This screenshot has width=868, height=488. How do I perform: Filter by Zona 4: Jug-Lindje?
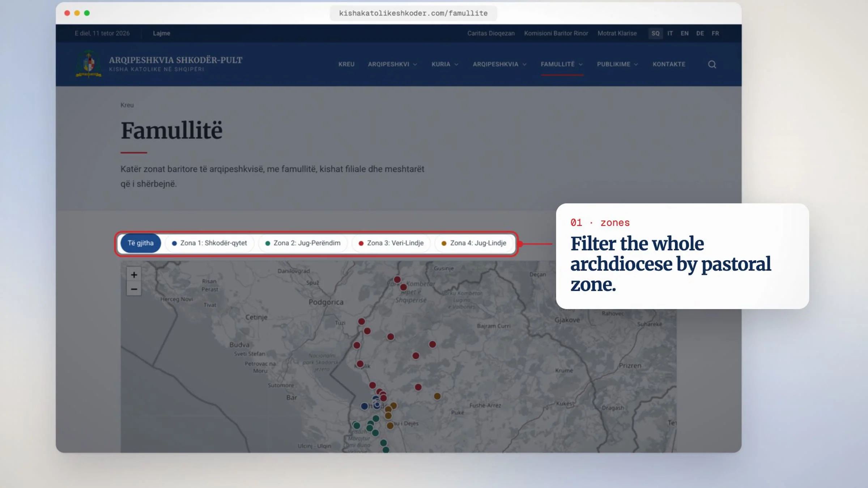click(474, 243)
